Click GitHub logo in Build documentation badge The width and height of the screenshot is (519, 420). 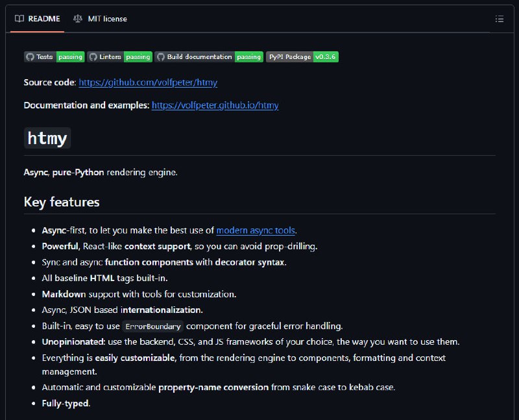click(x=161, y=57)
